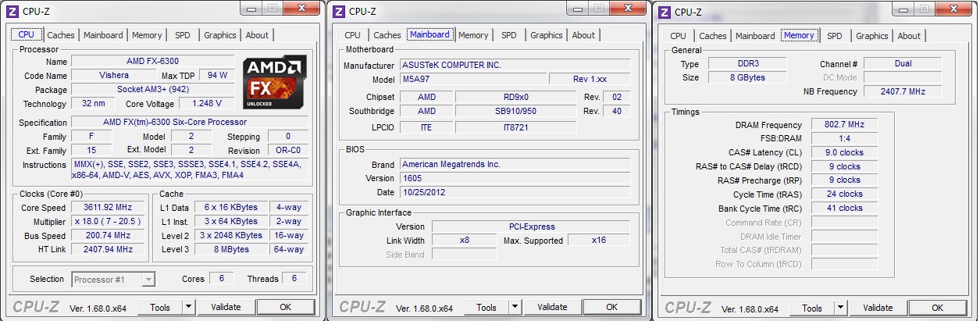
Task: Open Tools dropdown arrow in the Memory window
Action: (x=839, y=308)
